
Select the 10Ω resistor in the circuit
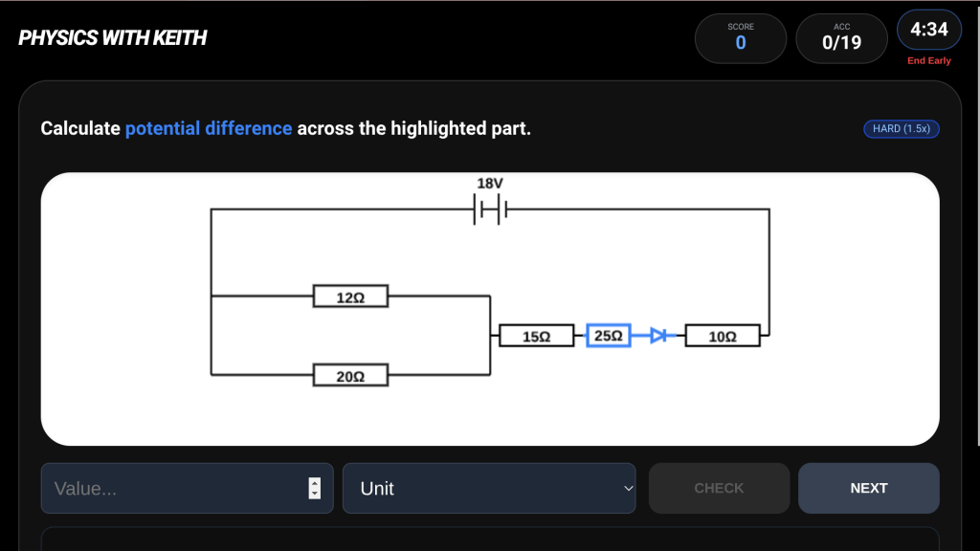[723, 336]
